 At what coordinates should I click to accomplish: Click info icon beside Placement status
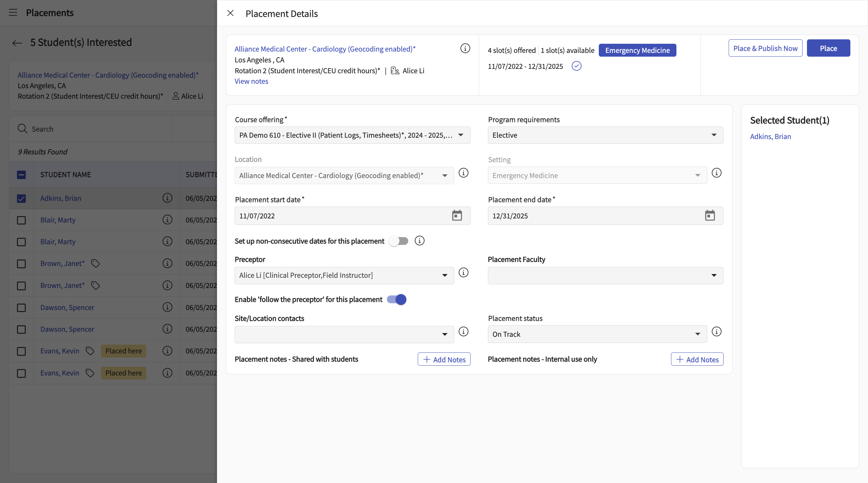(716, 331)
